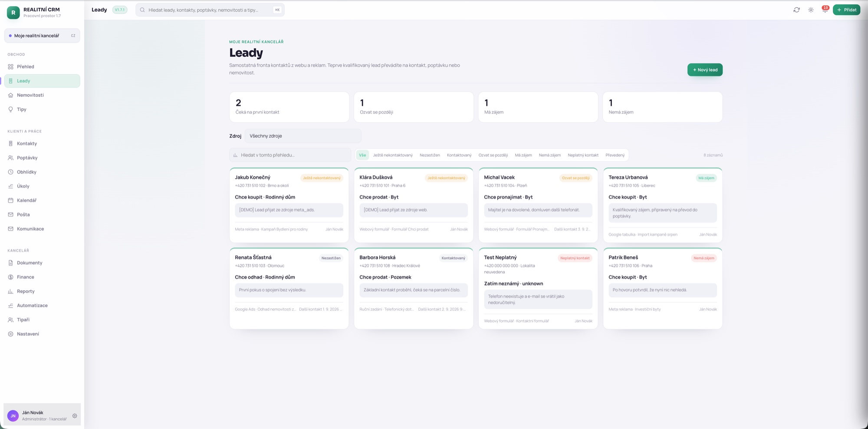Viewport: 868px width, 429px height.
Task: Open Nemovitosti house icon in sidebar
Action: 11,95
